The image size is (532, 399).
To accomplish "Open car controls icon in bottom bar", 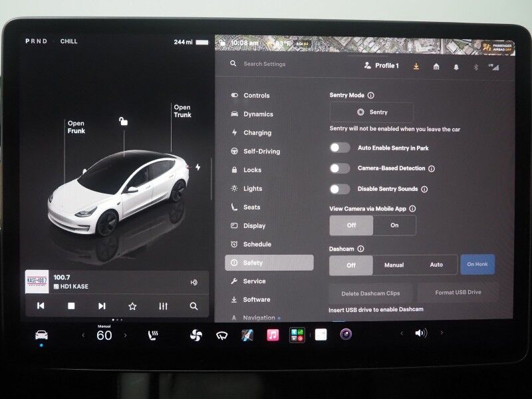I will pyautogui.click(x=41, y=335).
